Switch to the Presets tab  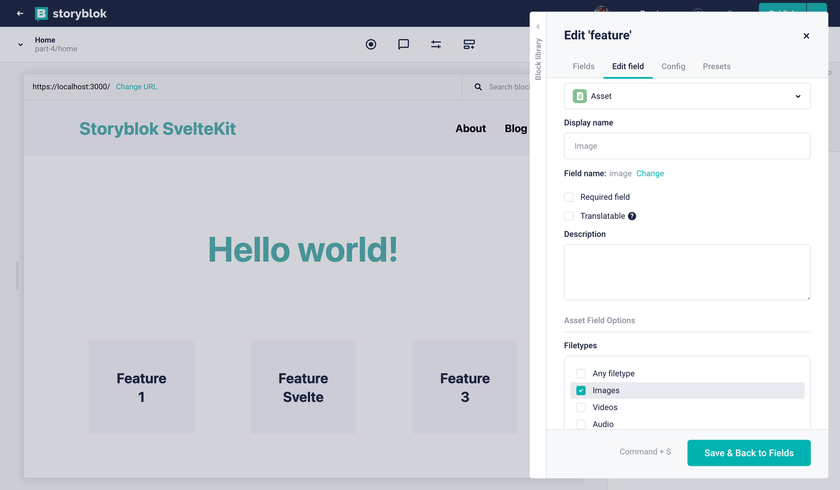point(716,66)
